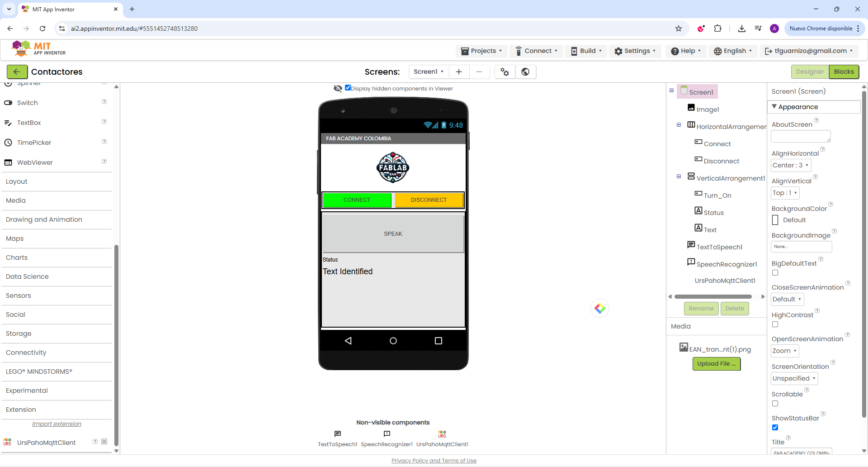Enable HighContrast checkbox

[x=775, y=324]
